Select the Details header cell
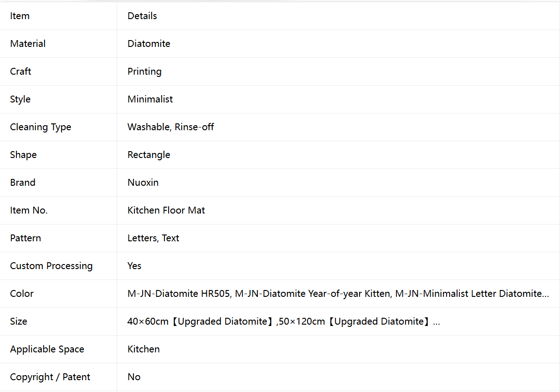The image size is (560, 392). coord(339,16)
